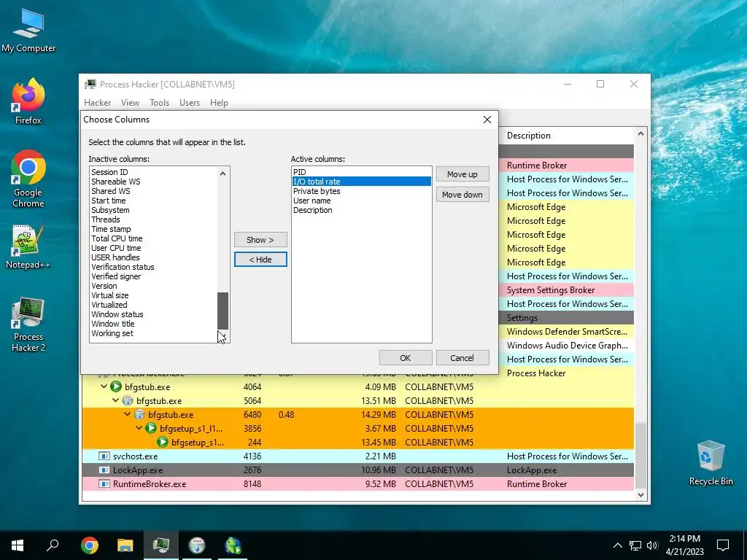Open the Tools menu
This screenshot has height=560, width=747.
pos(159,102)
